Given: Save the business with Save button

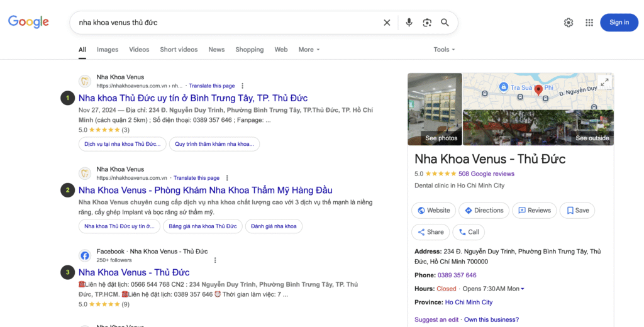Looking at the screenshot, I should [x=577, y=210].
